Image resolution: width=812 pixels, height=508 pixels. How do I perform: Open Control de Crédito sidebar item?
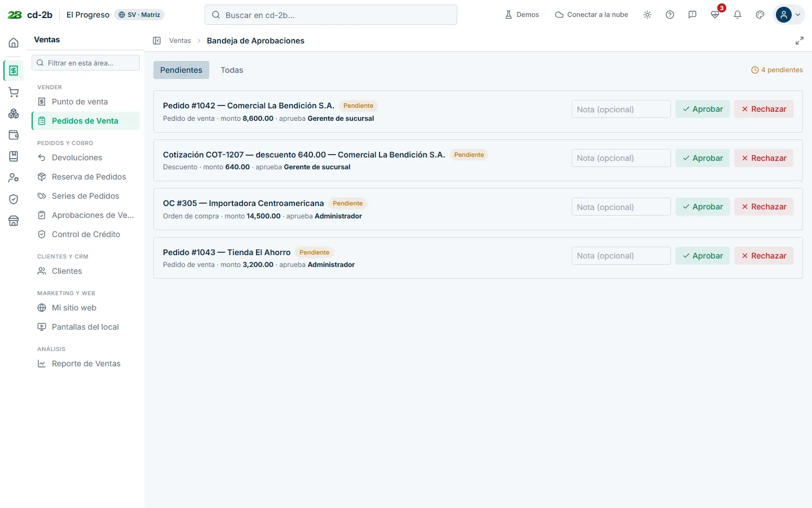86,234
